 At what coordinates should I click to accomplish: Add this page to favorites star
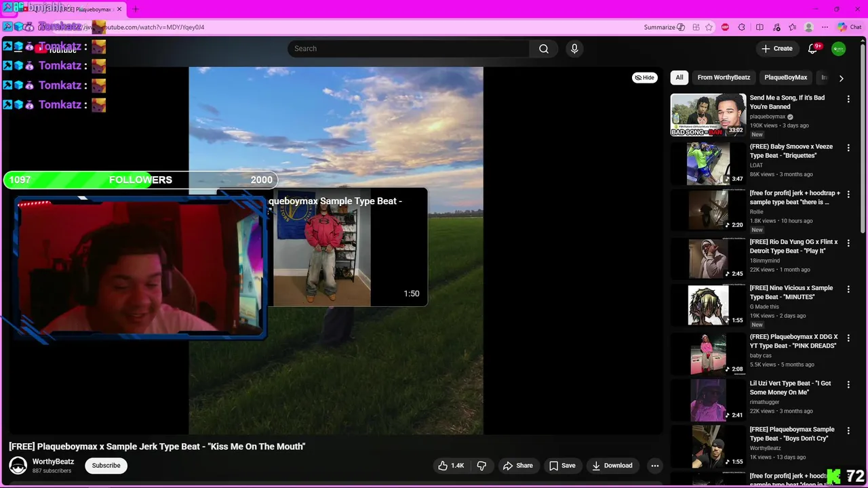click(x=709, y=27)
